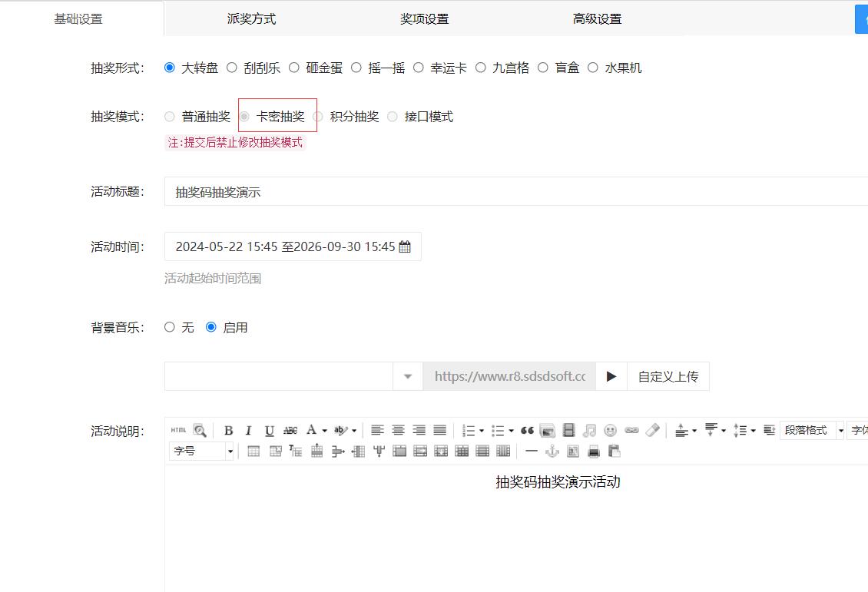
Task: Play the background music preview
Action: coord(611,376)
